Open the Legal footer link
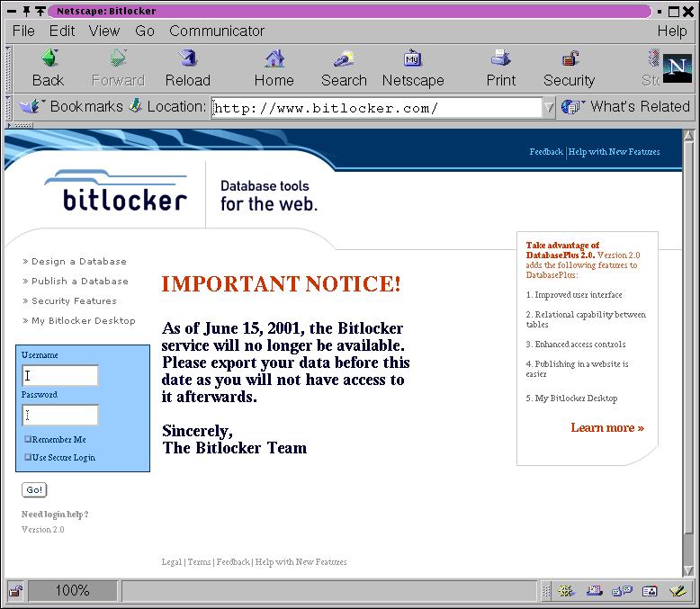Image resolution: width=700 pixels, height=609 pixels. pos(172,561)
